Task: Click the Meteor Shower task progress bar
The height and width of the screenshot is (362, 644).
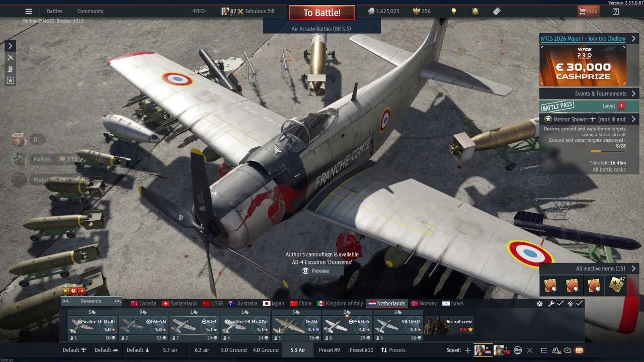Action: click(608, 151)
